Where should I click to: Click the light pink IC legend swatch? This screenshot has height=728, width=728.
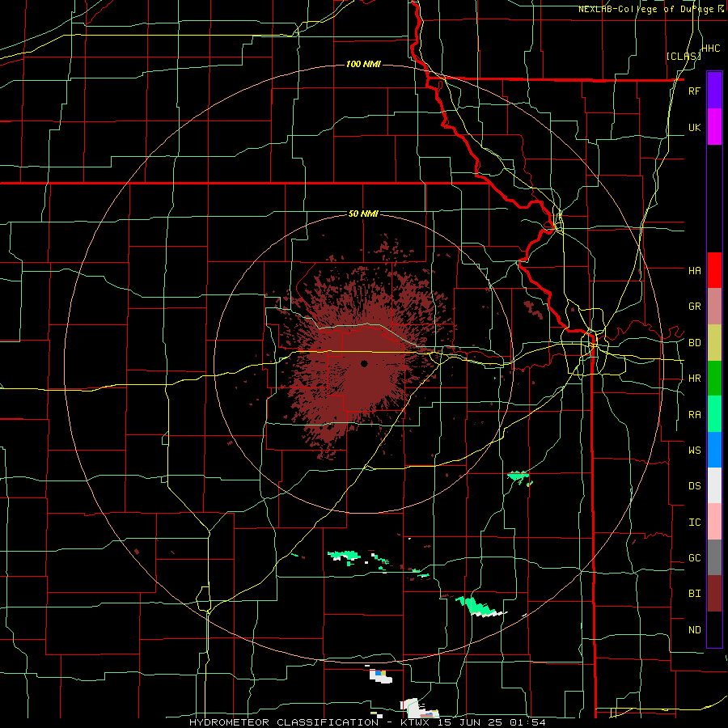[x=714, y=522]
